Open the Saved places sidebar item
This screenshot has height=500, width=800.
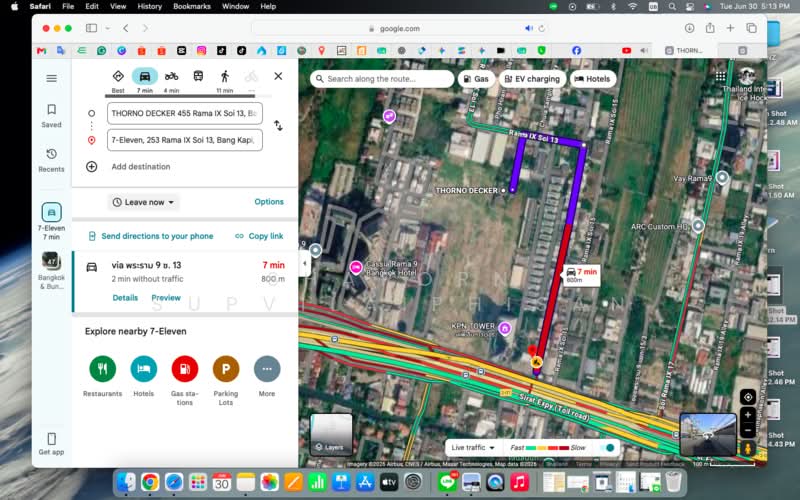tap(52, 116)
